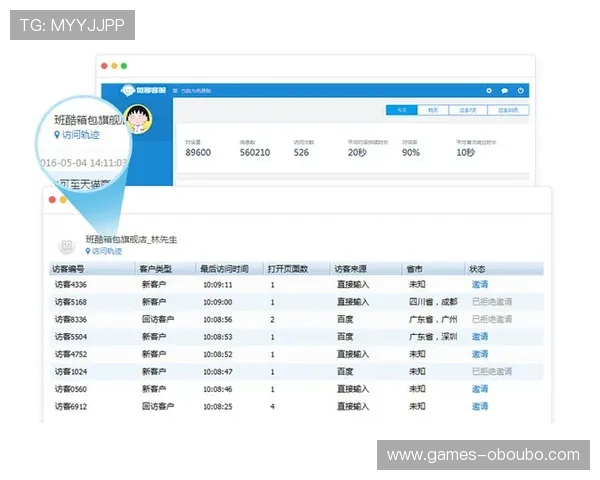This screenshot has height=480, width=600.
Task: Invite visitor 访客5504
Action: 480,337
